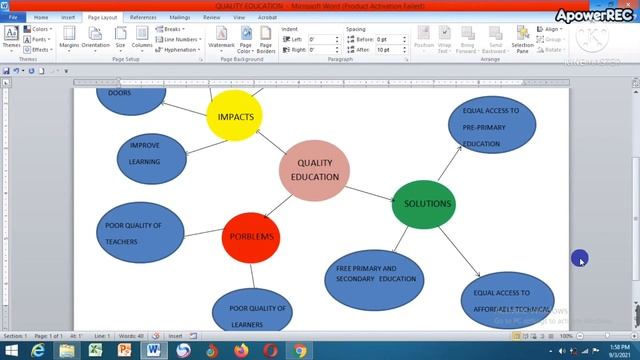Open the Watermark gallery
This screenshot has width=640, height=360.
[x=221, y=38]
